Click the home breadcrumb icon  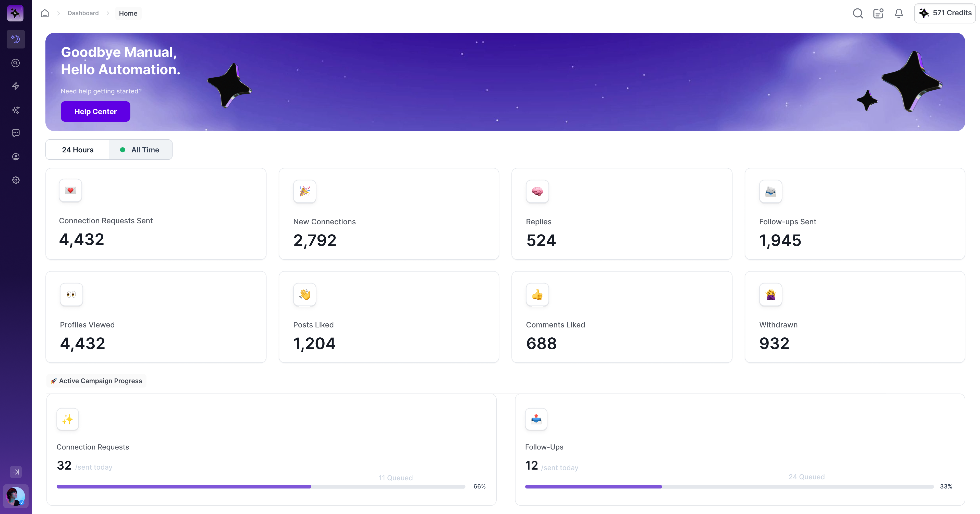pos(45,13)
